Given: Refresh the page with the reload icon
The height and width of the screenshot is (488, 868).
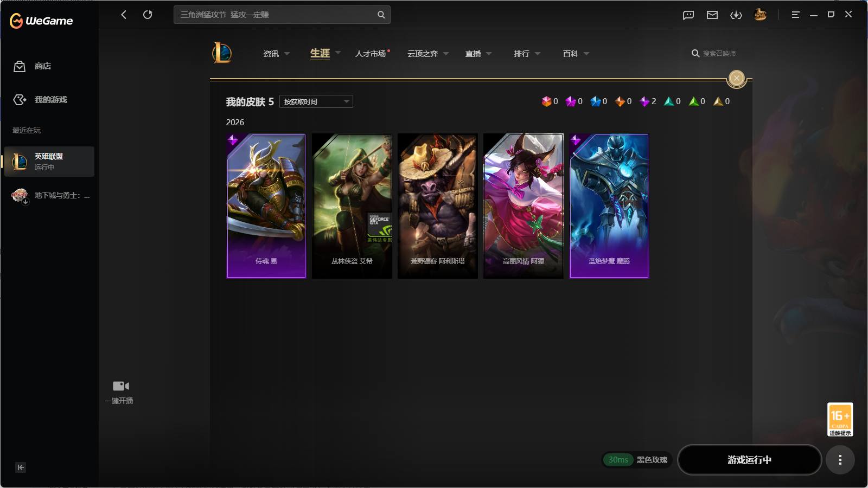Looking at the screenshot, I should [x=148, y=15].
